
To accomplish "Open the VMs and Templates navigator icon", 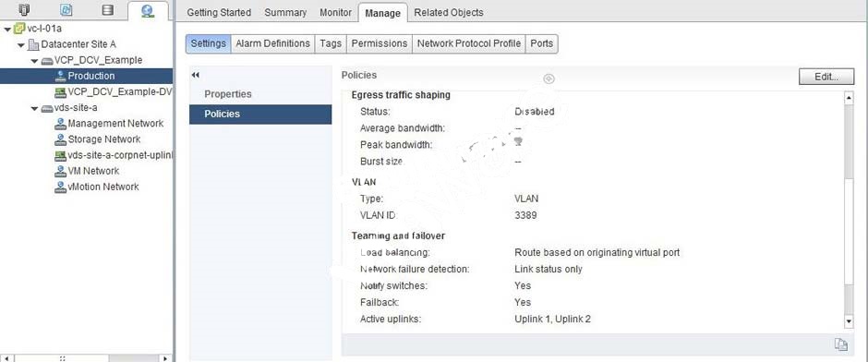I will [66, 9].
